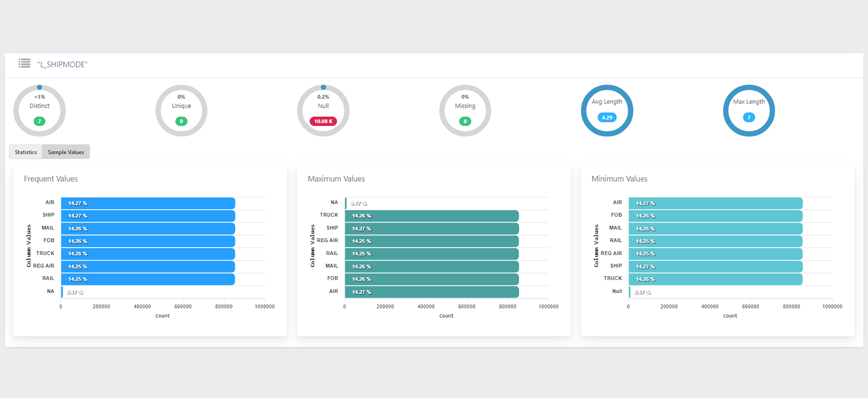Click the Avg Length 4.29 badge
The width and height of the screenshot is (868, 398).
tap(607, 117)
